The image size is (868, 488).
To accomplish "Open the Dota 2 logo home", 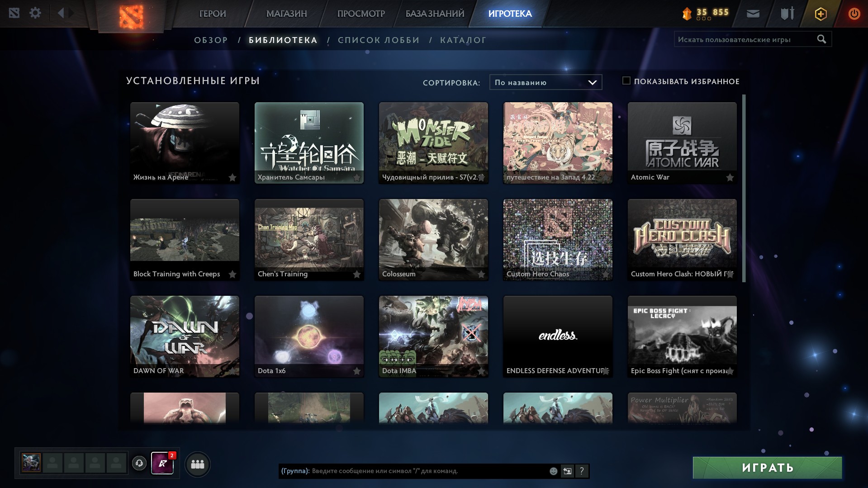I will (x=131, y=16).
